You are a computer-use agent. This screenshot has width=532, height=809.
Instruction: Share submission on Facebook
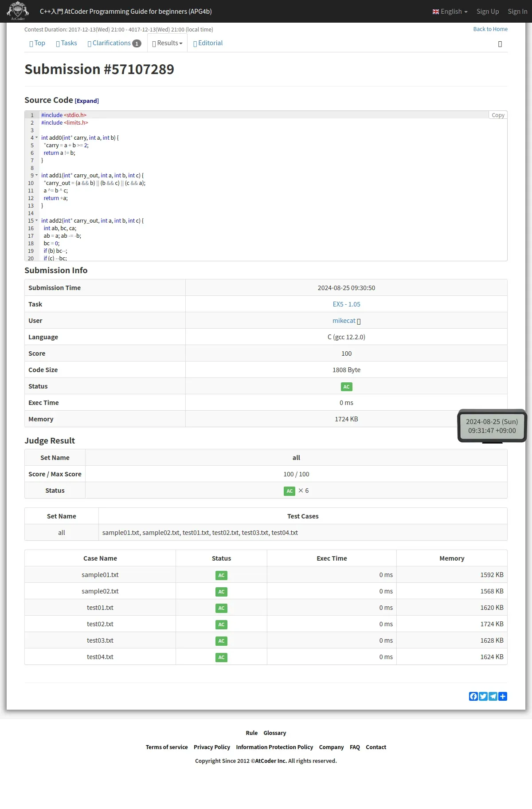pyautogui.click(x=473, y=696)
